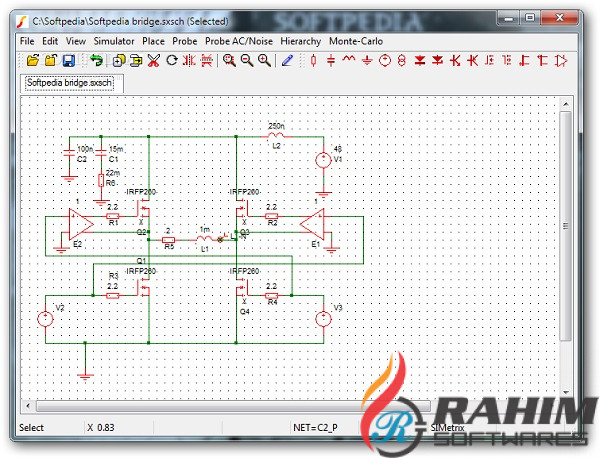Click the green Undo arrow icon
The width and height of the screenshot is (600, 458).
[96, 60]
